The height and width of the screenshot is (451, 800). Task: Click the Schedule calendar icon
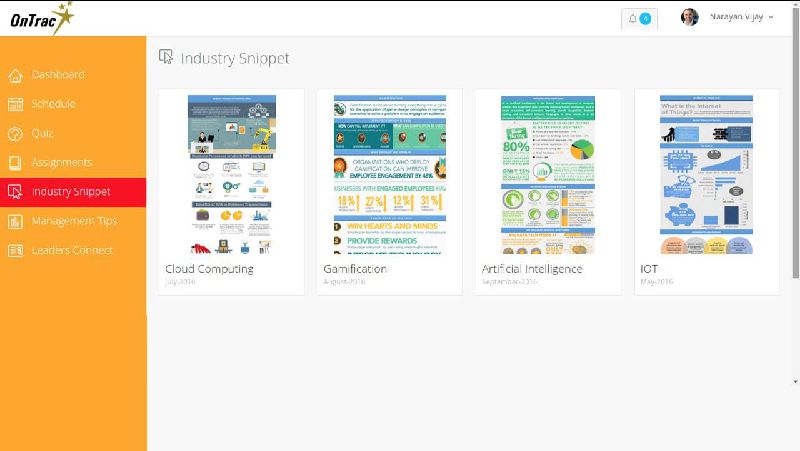point(15,104)
